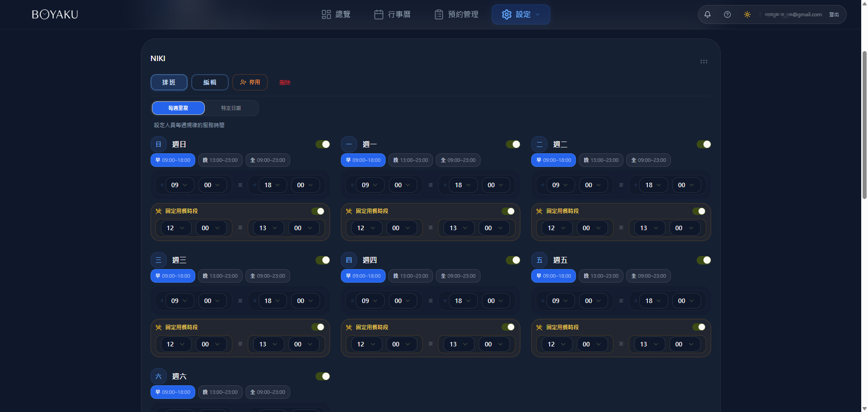Open the help question mark icon
Screen dimensions: 868x412
pos(727,14)
